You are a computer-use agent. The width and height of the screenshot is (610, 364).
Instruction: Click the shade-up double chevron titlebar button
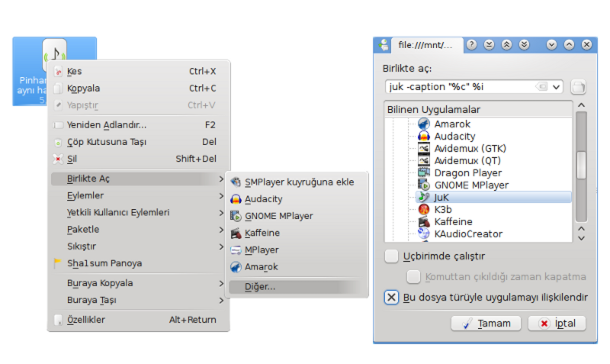tap(507, 45)
